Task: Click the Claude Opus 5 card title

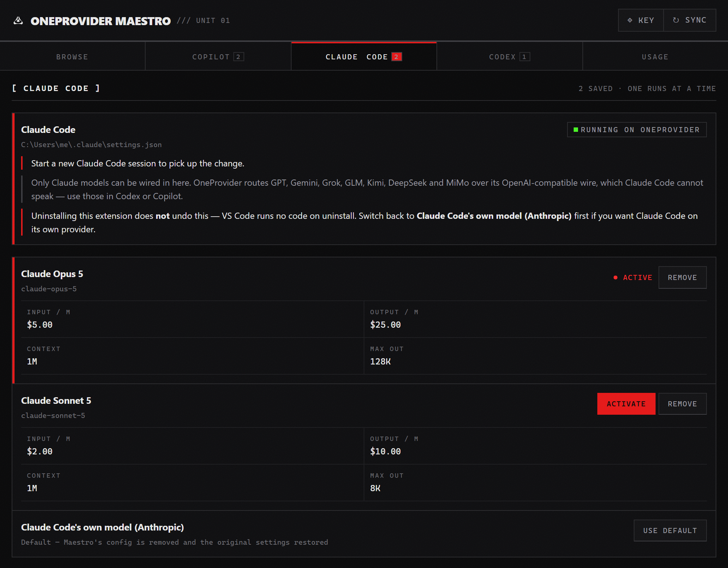Action: click(x=52, y=274)
